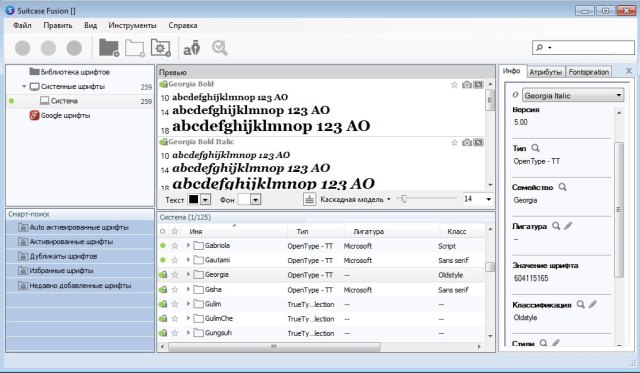
Task: Toggle favorite star for Georgia Bold preview
Action: tap(454, 85)
